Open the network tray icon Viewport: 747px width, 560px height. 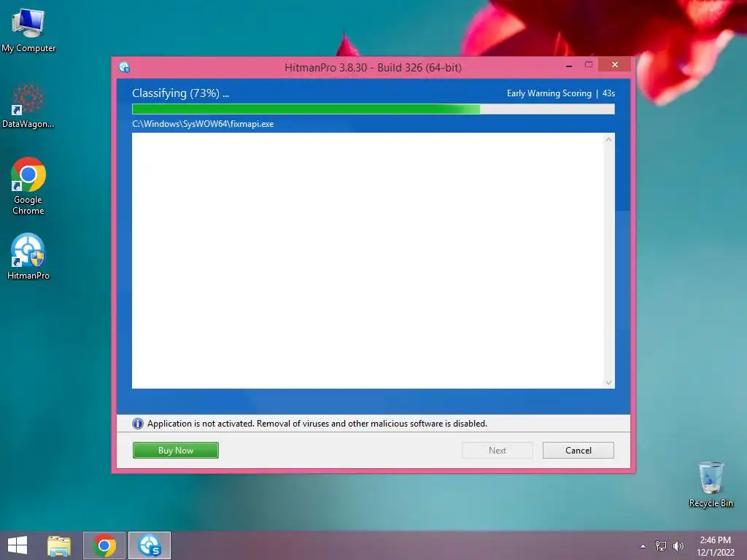(x=661, y=545)
